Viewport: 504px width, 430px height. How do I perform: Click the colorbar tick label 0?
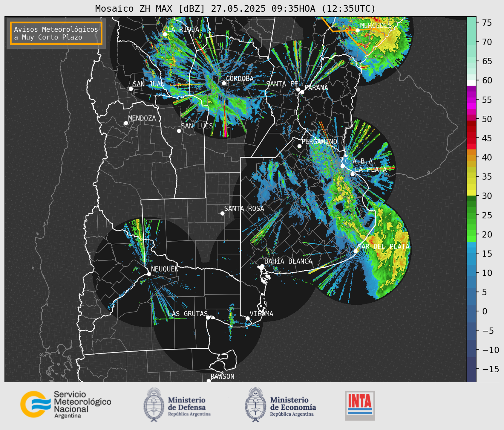(x=485, y=311)
